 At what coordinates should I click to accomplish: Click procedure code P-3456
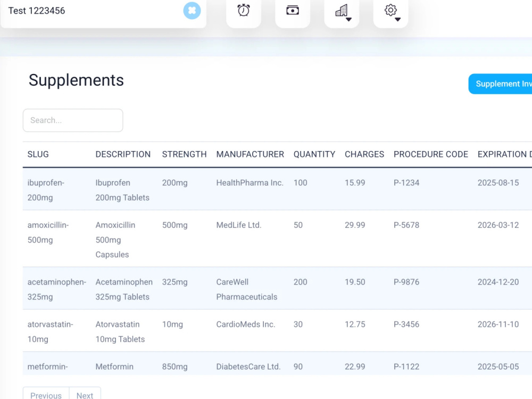tap(406, 325)
